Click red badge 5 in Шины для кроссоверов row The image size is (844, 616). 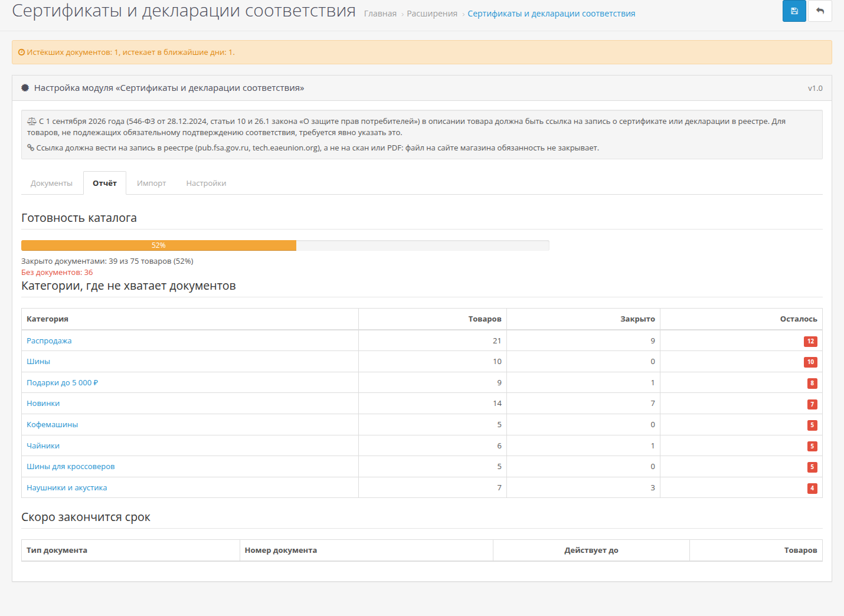[x=812, y=467]
